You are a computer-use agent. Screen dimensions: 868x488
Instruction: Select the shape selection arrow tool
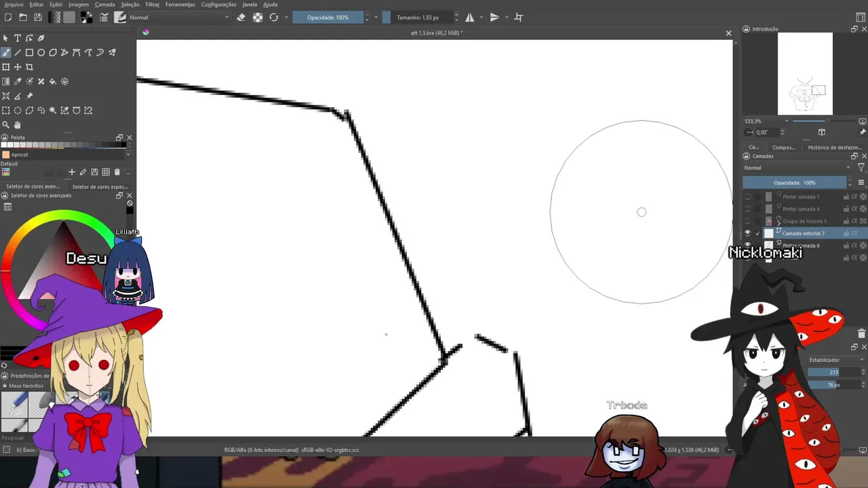point(6,39)
